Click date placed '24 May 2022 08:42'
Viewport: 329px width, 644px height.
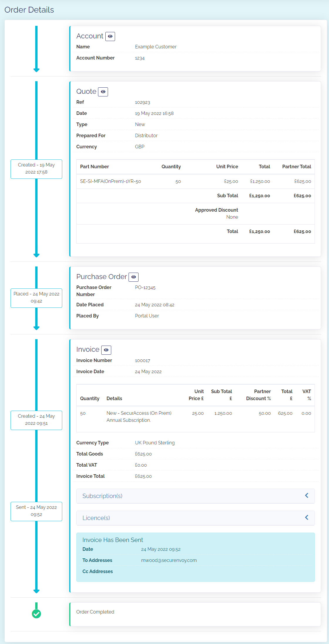tap(155, 305)
